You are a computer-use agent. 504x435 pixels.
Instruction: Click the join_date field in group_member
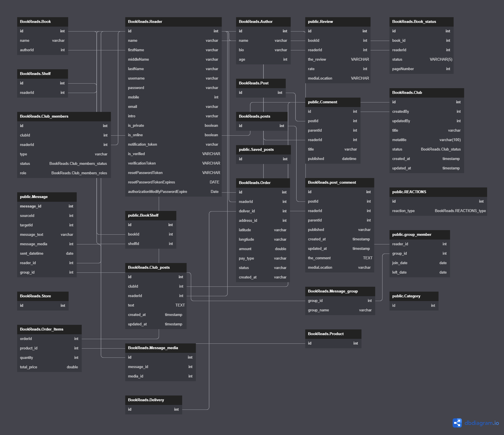[x=420, y=263]
